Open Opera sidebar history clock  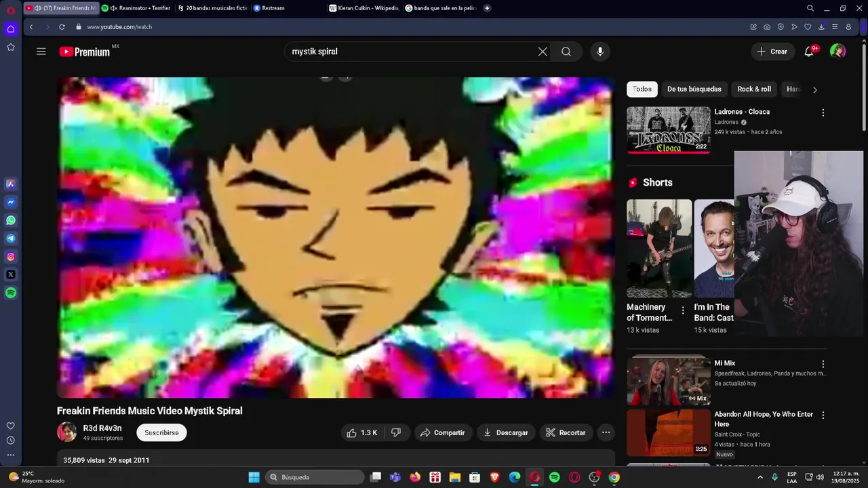(11, 441)
